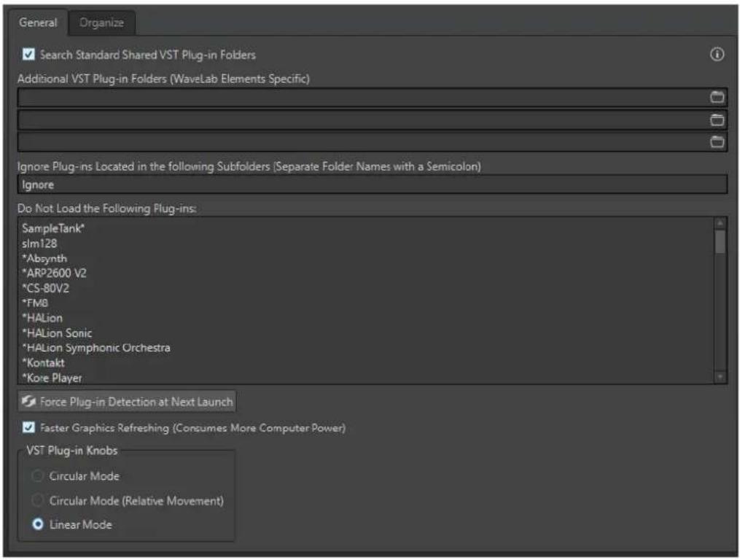
Task: Toggle Search Standard Shared VST Plug-in Folders
Action: pyautogui.click(x=28, y=54)
